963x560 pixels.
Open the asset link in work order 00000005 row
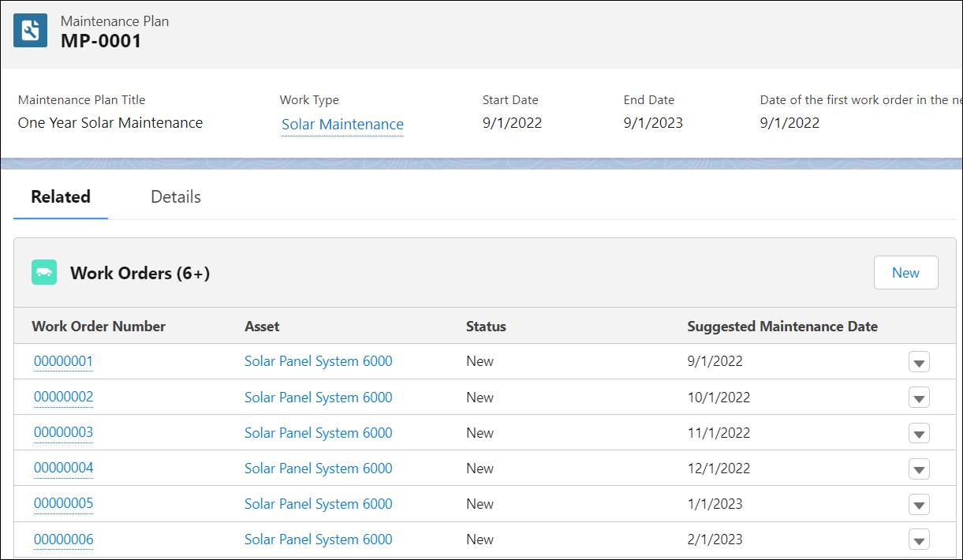pos(318,504)
